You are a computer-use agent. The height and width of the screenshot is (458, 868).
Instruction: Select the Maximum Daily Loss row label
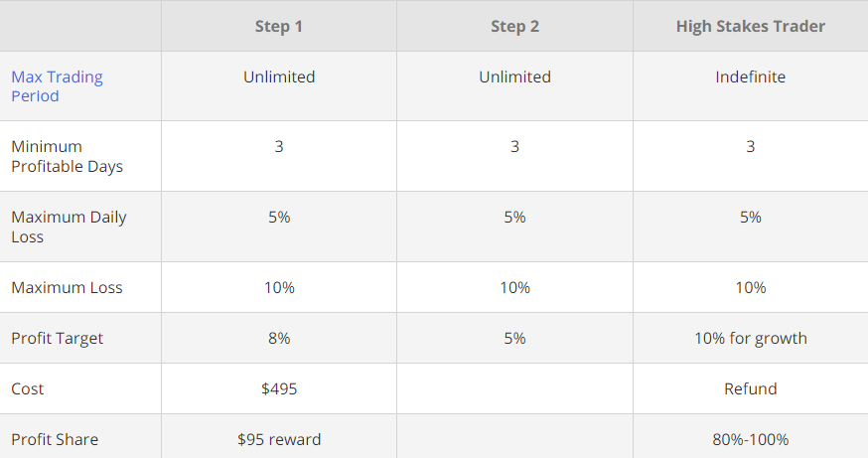tap(69, 227)
